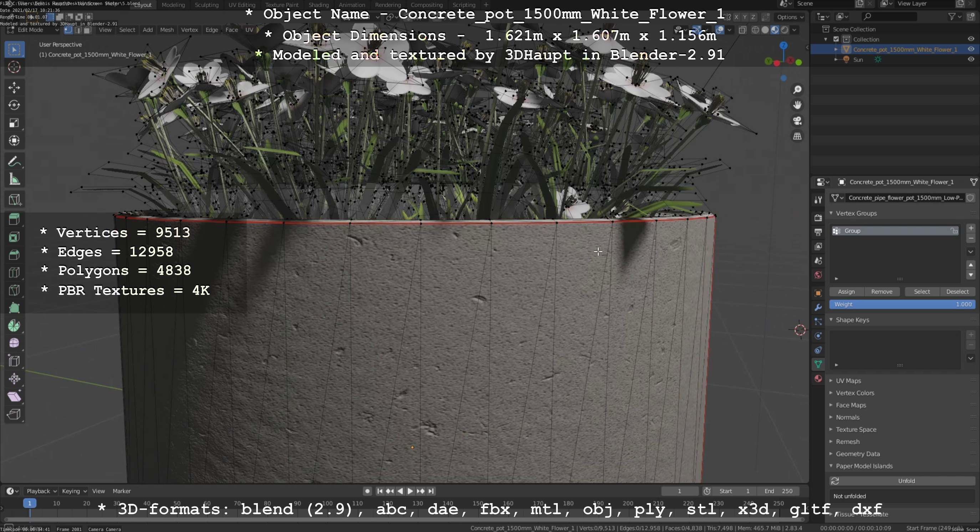The width and height of the screenshot is (980, 532).
Task: Toggle Z axis mesh mirror
Action: pos(753,17)
